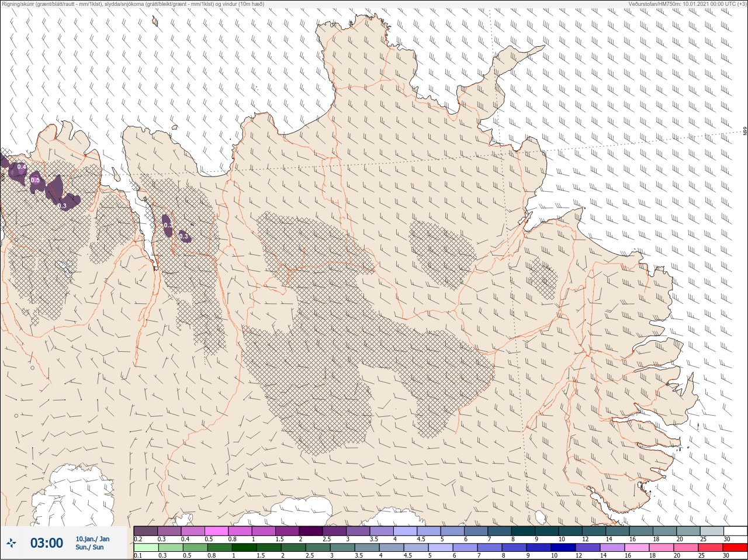The image size is (748, 560).
Task: Select top legend swatch between 12 and 14
Action: 594,531
